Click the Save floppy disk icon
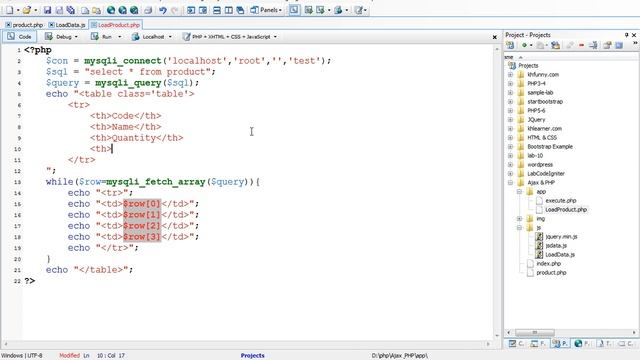640x360 pixels. [x=47, y=10]
